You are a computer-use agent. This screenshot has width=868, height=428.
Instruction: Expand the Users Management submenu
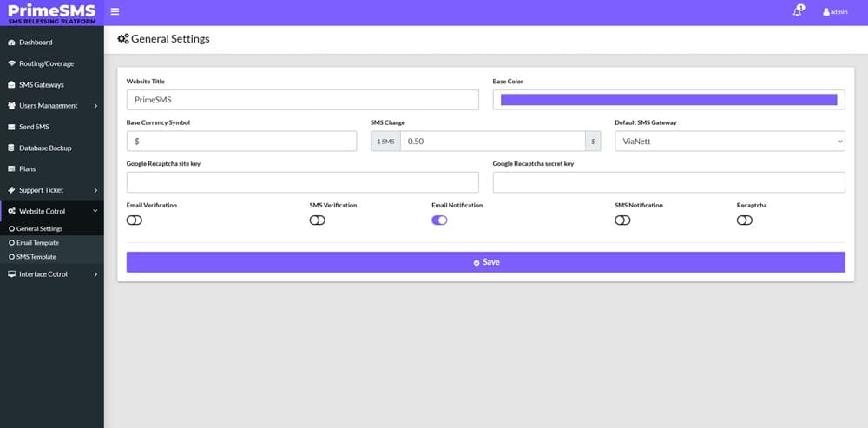[52, 106]
